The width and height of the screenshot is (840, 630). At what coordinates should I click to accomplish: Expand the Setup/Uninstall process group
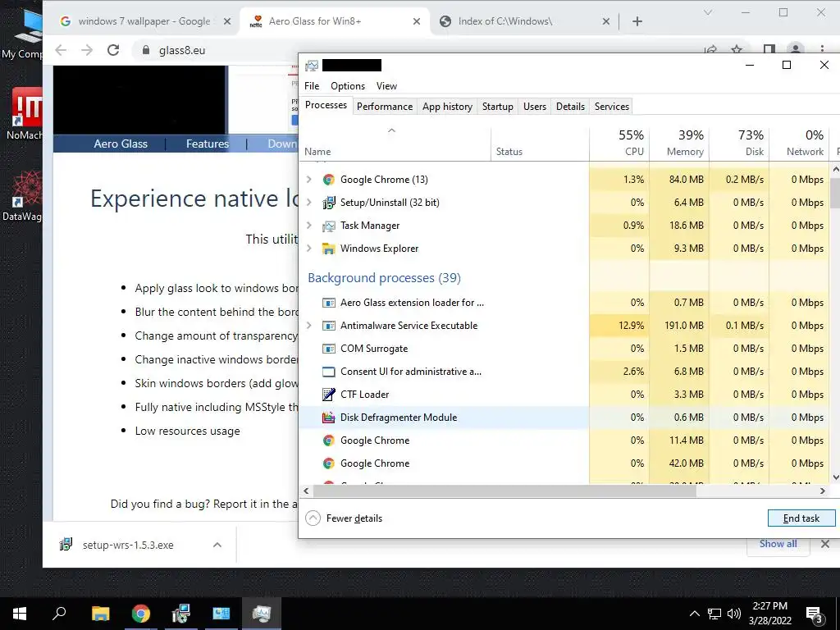click(309, 203)
